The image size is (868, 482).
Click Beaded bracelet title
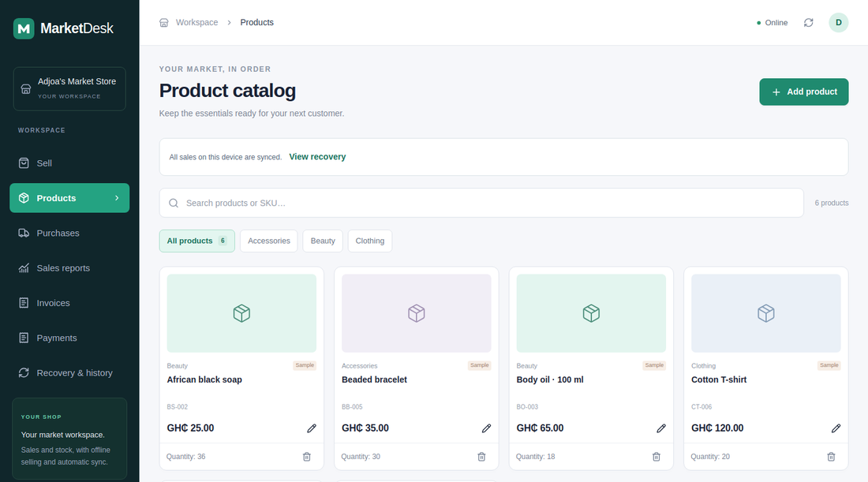coord(374,379)
